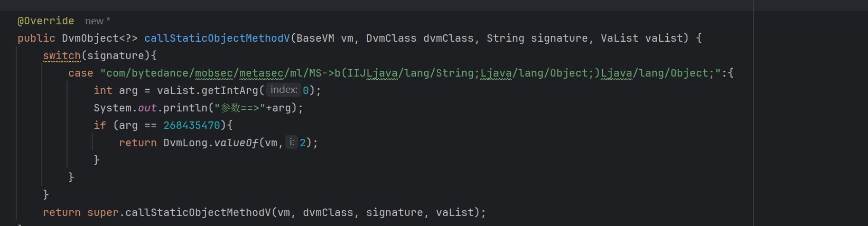Viewport: 868px width, 226px height.
Task: Click the BaseVM parameter type
Action: pyautogui.click(x=315, y=39)
